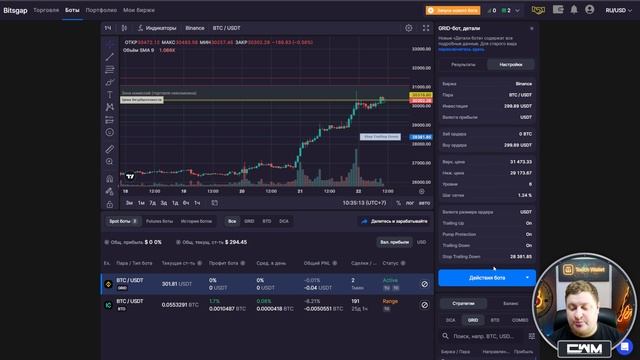Open strategy filter options icon
This screenshot has height=360, width=640.
[531, 336]
